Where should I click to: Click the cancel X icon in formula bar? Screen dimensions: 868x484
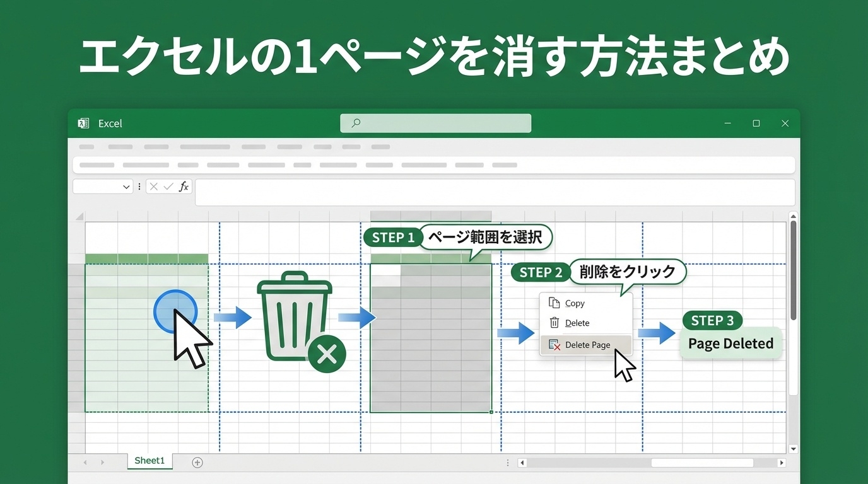click(x=154, y=187)
